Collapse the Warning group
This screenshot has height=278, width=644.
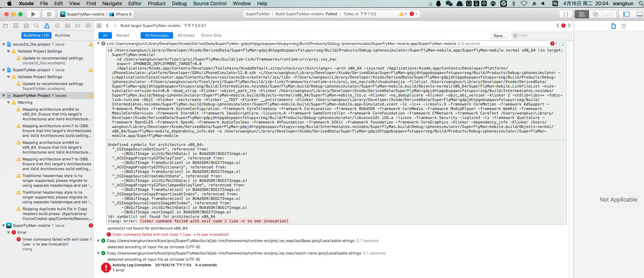tap(9, 102)
